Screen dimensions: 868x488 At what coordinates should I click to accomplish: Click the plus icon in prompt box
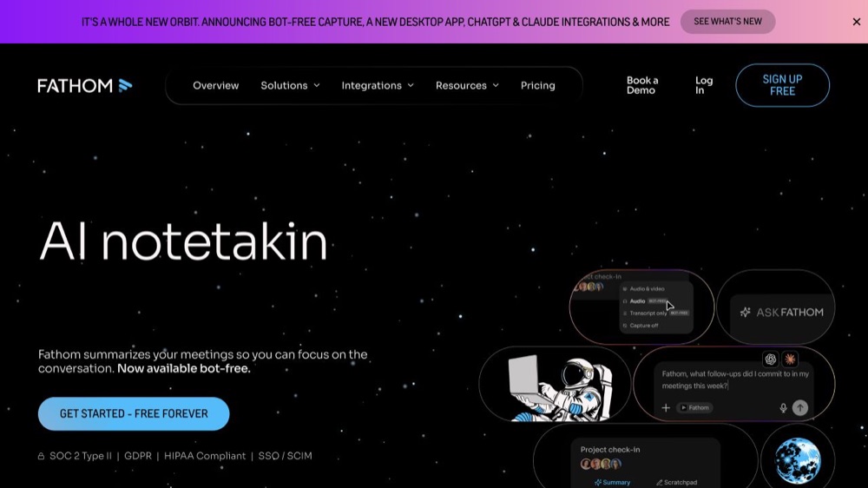[666, 408]
